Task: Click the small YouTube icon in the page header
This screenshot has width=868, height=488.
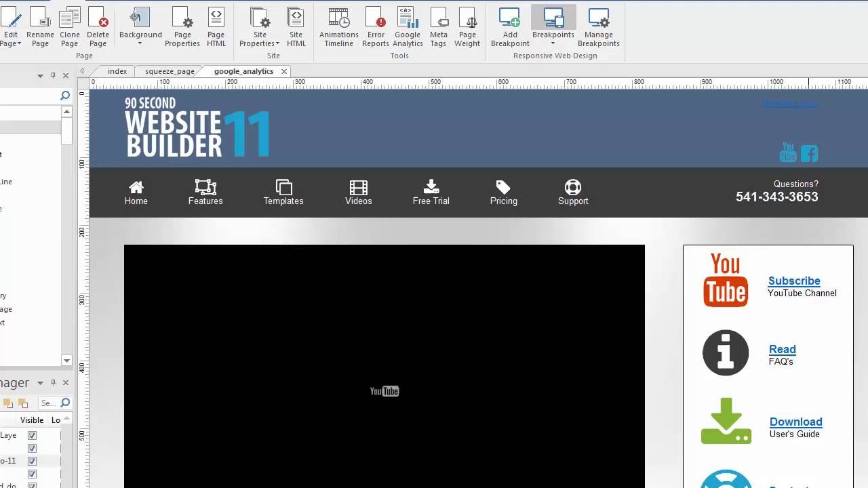Action: click(x=788, y=152)
